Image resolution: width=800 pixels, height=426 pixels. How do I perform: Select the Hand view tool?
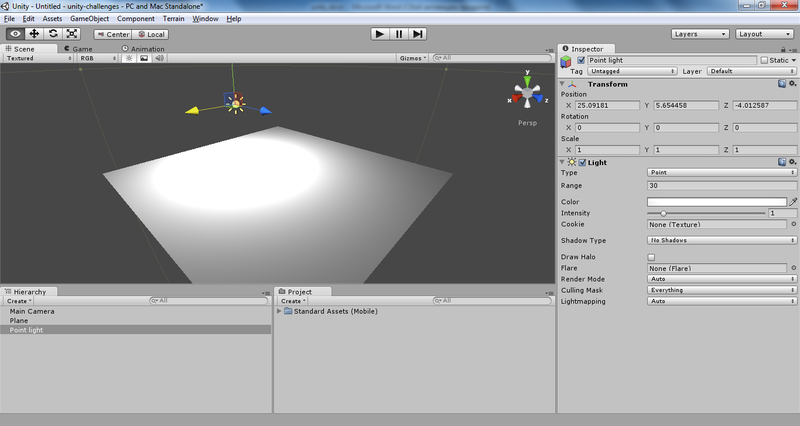pos(15,34)
